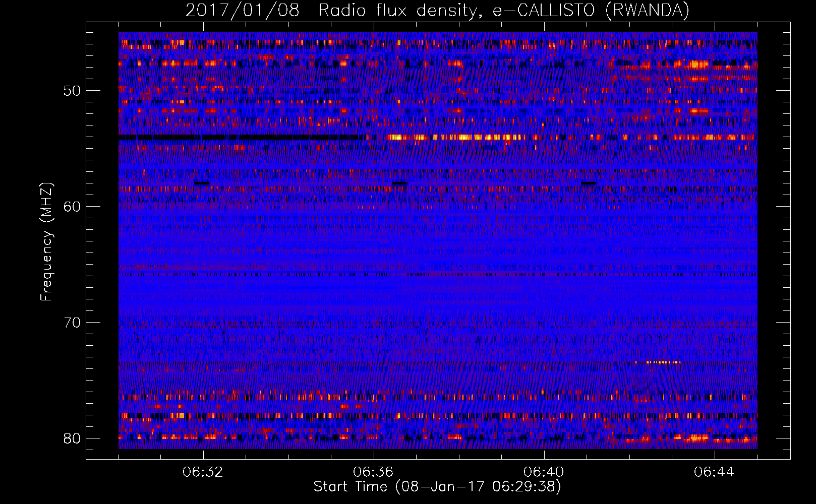Click the 60 frequency tick label
Image resolution: width=816 pixels, height=504 pixels.
pyautogui.click(x=72, y=207)
